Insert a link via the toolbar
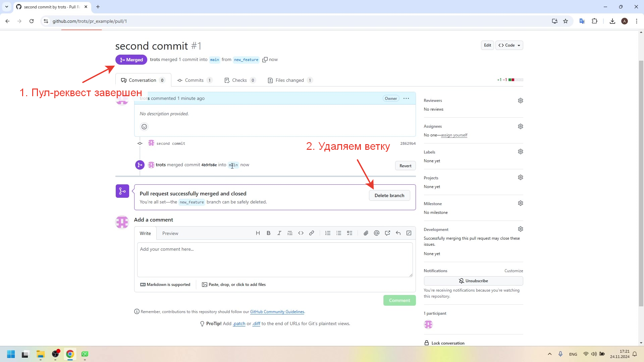Image resolution: width=644 pixels, height=362 pixels. coord(312,233)
